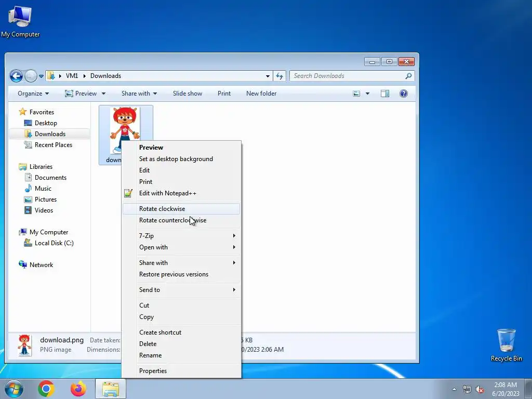Open file Properties from context menu
Screen dimensions: 532x399
click(x=181, y=371)
